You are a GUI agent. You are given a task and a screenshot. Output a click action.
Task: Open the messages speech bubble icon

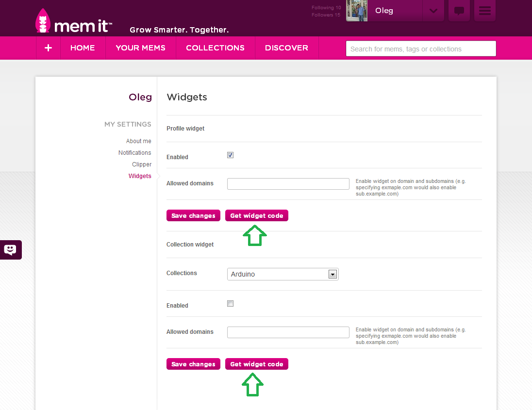pos(459,11)
